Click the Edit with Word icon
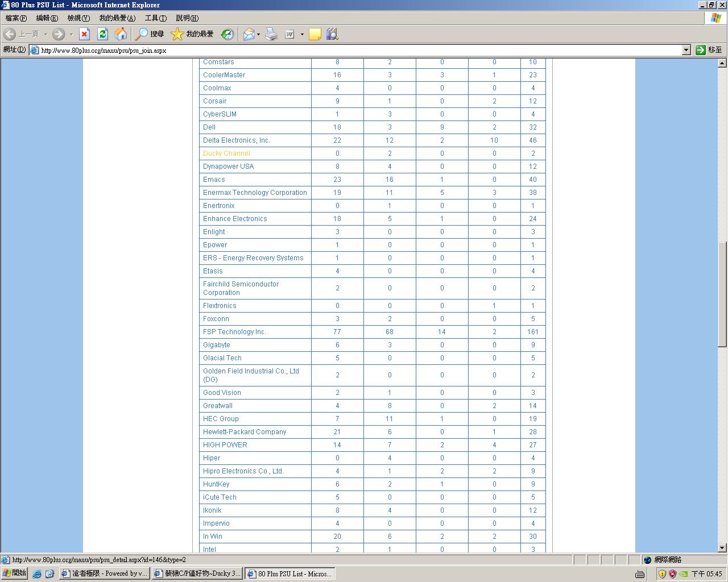This screenshot has height=582, width=728. coord(289,34)
